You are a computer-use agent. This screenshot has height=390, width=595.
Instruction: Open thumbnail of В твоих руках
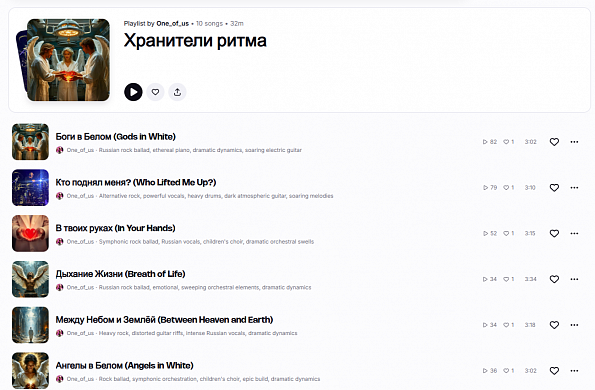30,233
